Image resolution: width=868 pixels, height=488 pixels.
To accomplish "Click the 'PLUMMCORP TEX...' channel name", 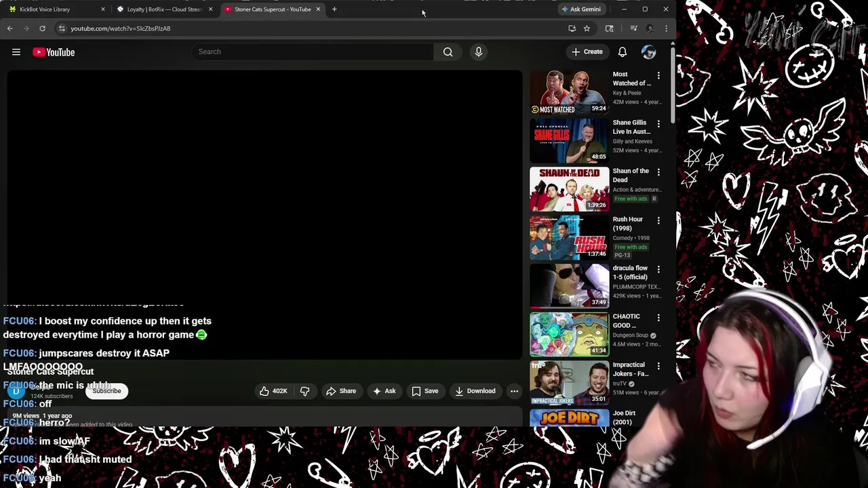I will point(637,287).
